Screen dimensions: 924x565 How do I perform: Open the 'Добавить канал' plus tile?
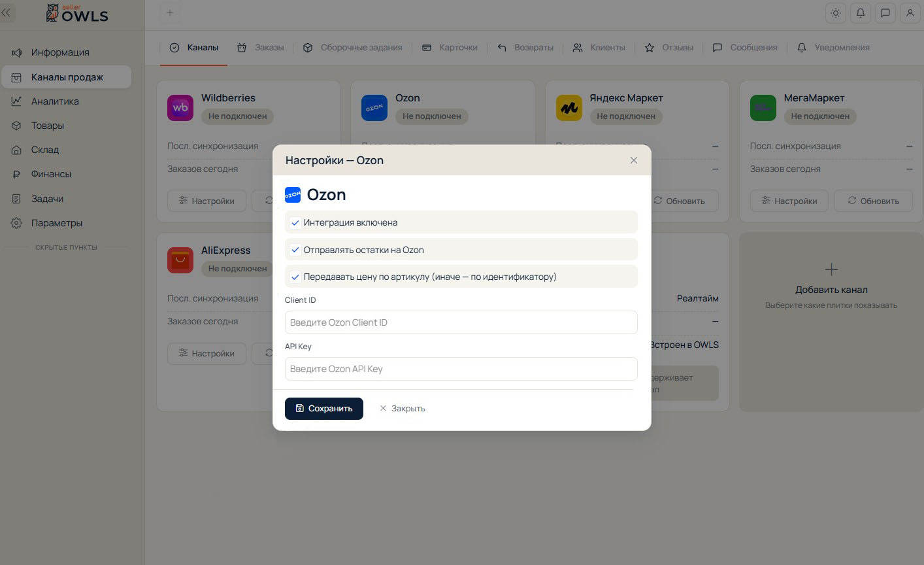pyautogui.click(x=831, y=322)
